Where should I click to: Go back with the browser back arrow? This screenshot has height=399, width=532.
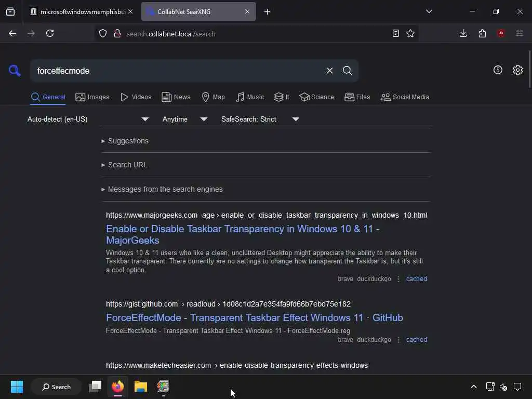12,33
